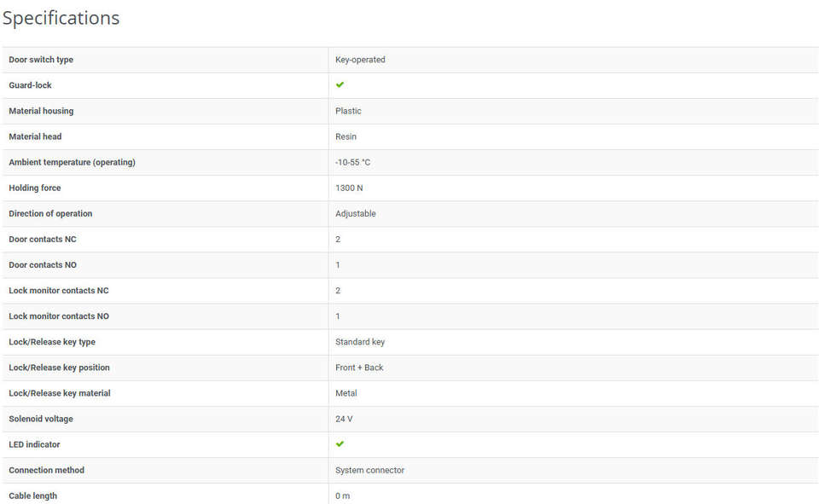The width and height of the screenshot is (819, 504).
Task: Click the Specifications heading
Action: 61,18
